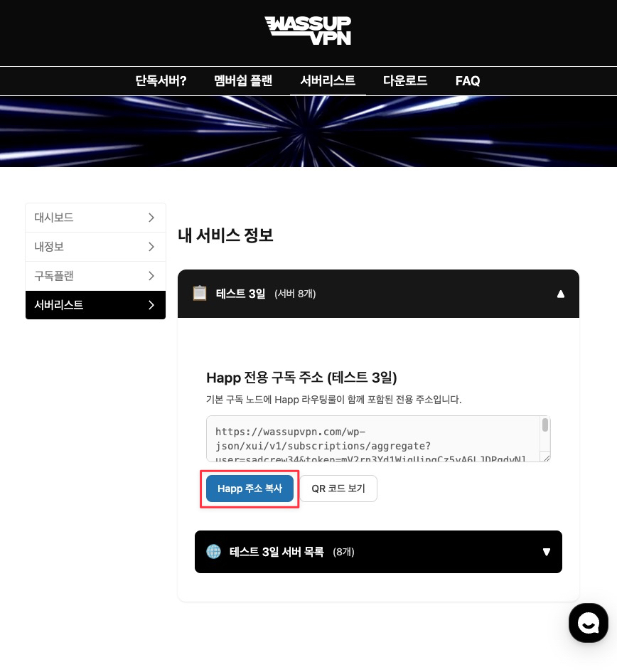Click the chevron arrow next to 내정보
The width and height of the screenshot is (617, 672).
(x=151, y=247)
